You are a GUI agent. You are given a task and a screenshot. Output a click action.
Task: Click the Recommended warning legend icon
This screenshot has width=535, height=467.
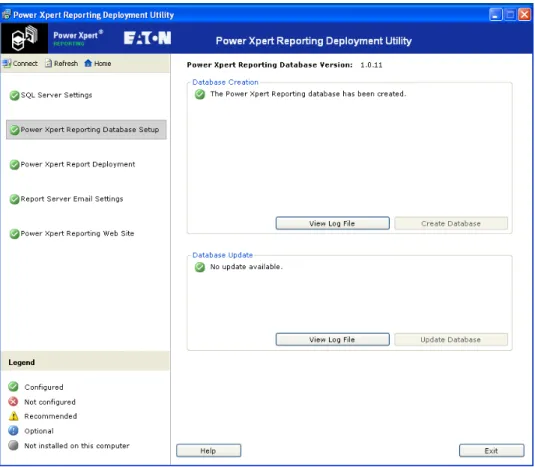(13, 416)
